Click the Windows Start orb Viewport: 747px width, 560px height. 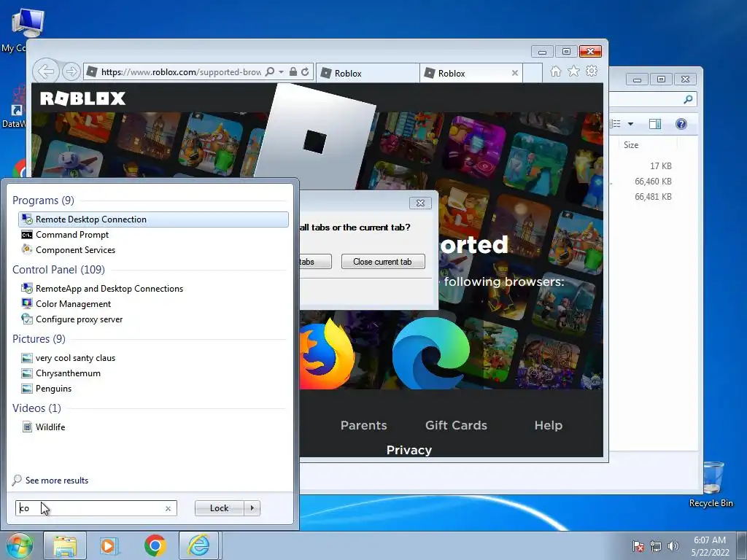(x=19, y=545)
